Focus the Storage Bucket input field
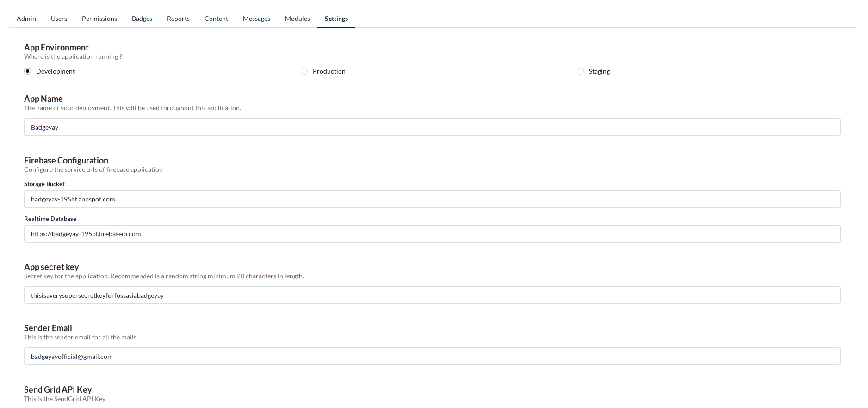 [432, 199]
